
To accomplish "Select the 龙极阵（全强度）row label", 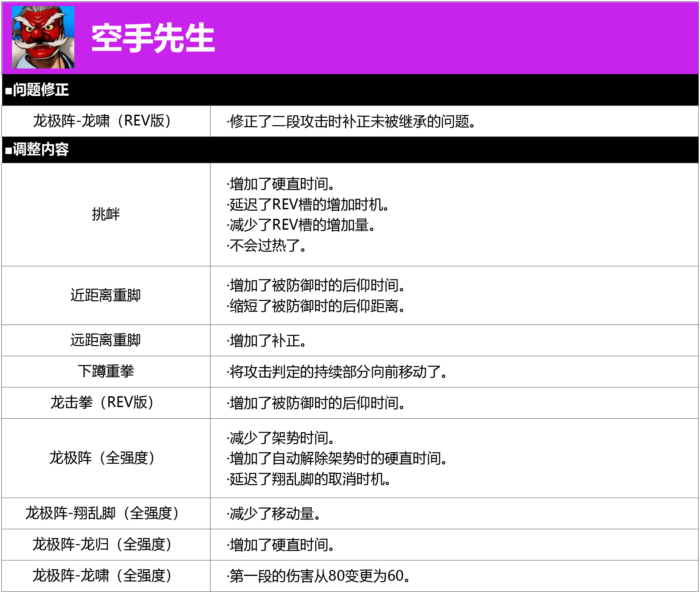I will tap(106, 458).
